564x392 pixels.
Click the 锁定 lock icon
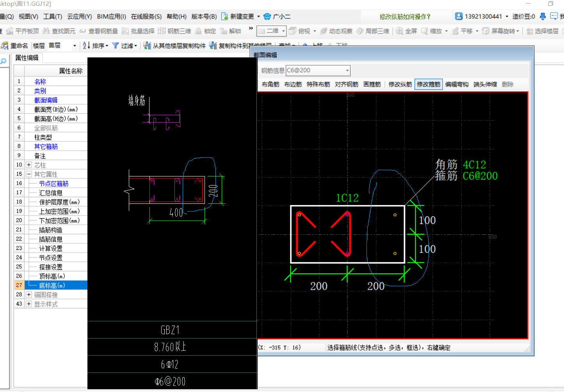pyautogui.click(x=198, y=31)
